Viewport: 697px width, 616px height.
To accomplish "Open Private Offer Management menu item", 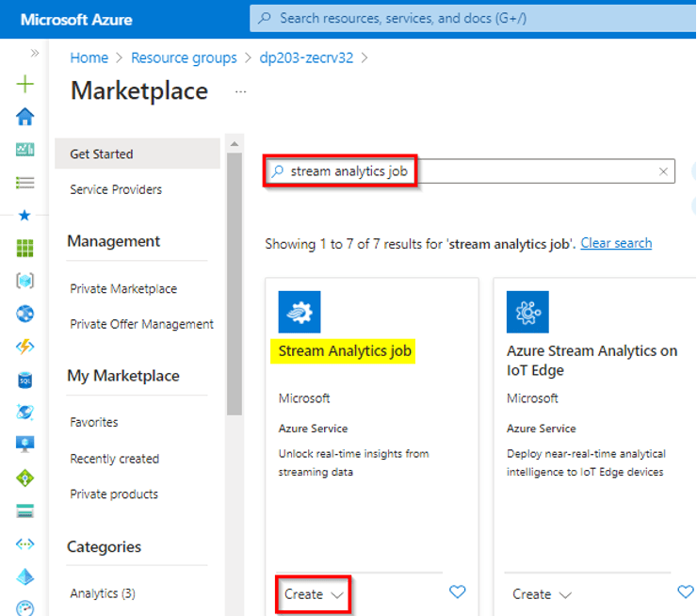I will pos(142,324).
